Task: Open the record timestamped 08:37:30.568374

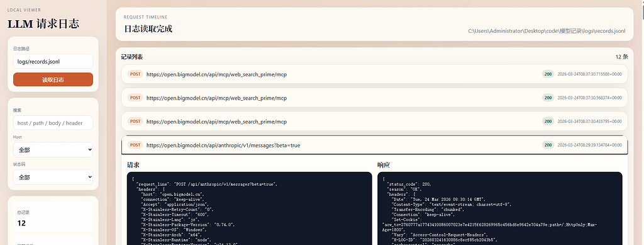Action: [x=375, y=98]
